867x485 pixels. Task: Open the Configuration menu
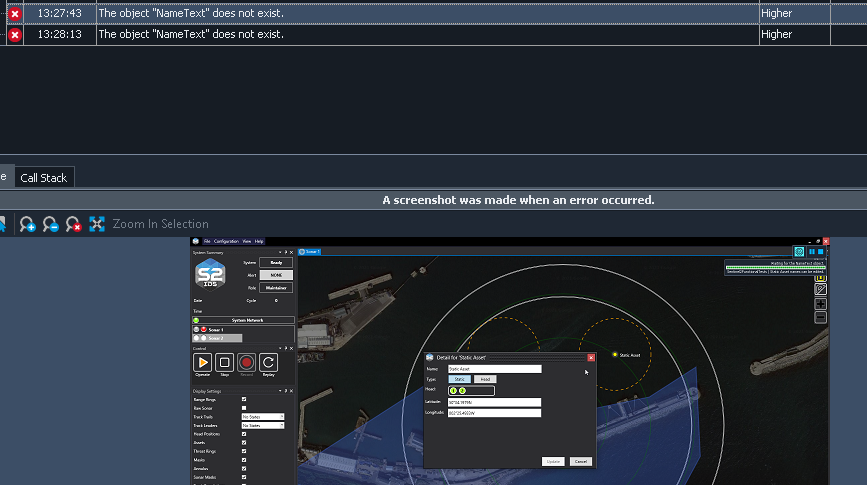[226, 241]
